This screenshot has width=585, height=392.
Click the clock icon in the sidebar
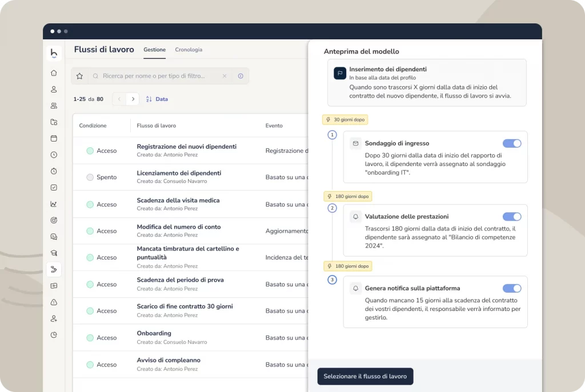pos(54,155)
